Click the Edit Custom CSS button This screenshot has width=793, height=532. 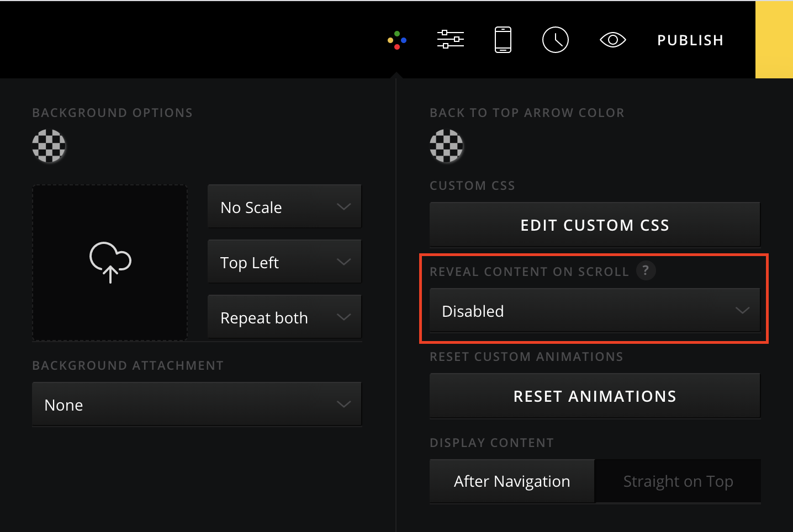click(x=595, y=225)
